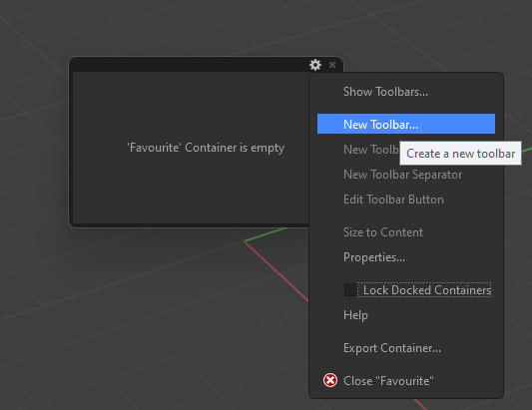Select the highlighted New Toolbar... entry
The width and height of the screenshot is (532, 410).
coord(406,124)
